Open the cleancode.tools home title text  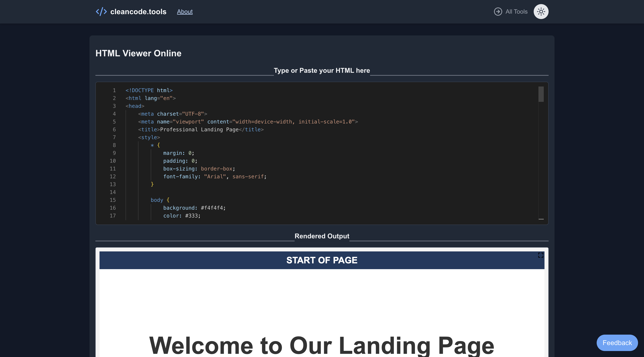(x=138, y=12)
